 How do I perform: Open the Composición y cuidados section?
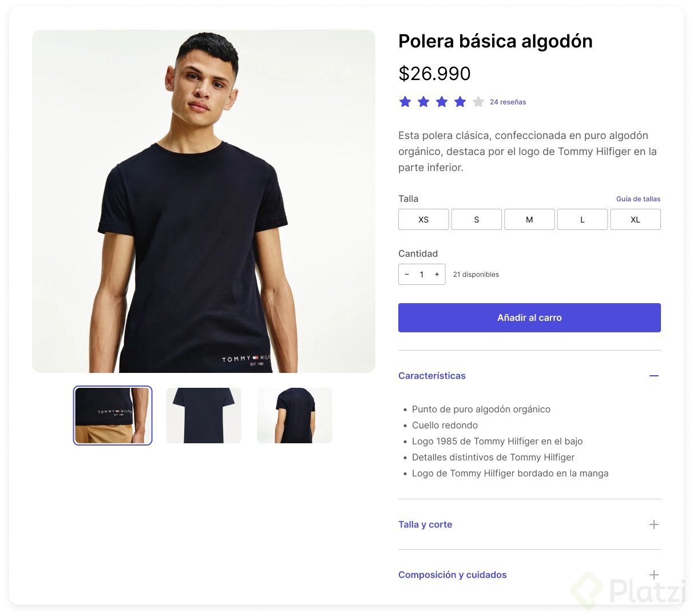click(453, 575)
